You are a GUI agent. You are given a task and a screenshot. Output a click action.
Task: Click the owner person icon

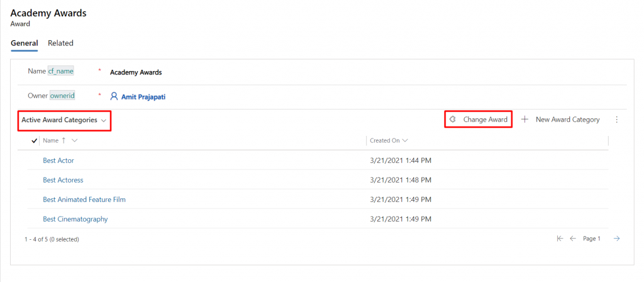[114, 96]
